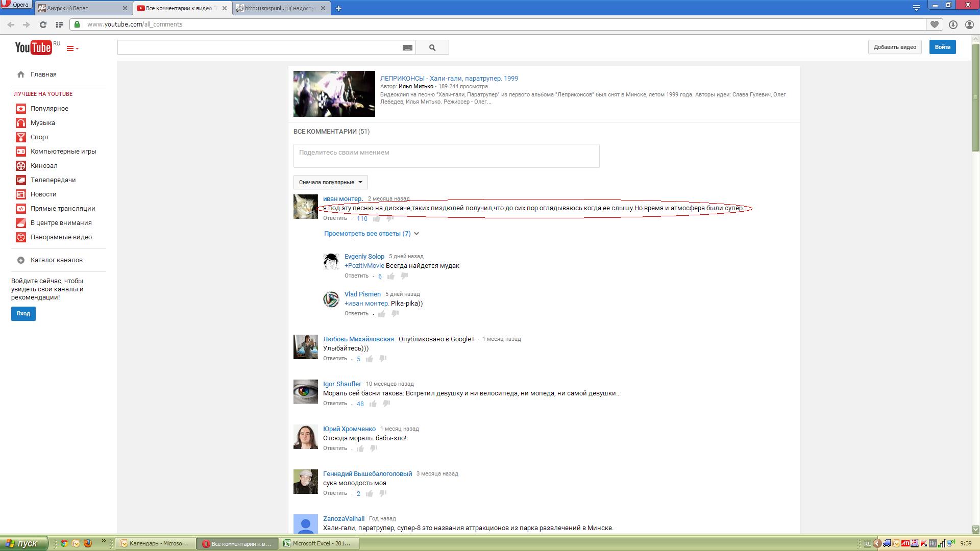Click the YouTube logo
Image resolution: width=980 pixels, height=551 pixels.
click(x=33, y=47)
